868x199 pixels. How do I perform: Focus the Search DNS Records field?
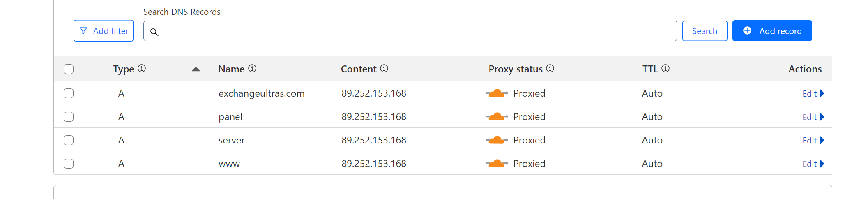coord(410,31)
